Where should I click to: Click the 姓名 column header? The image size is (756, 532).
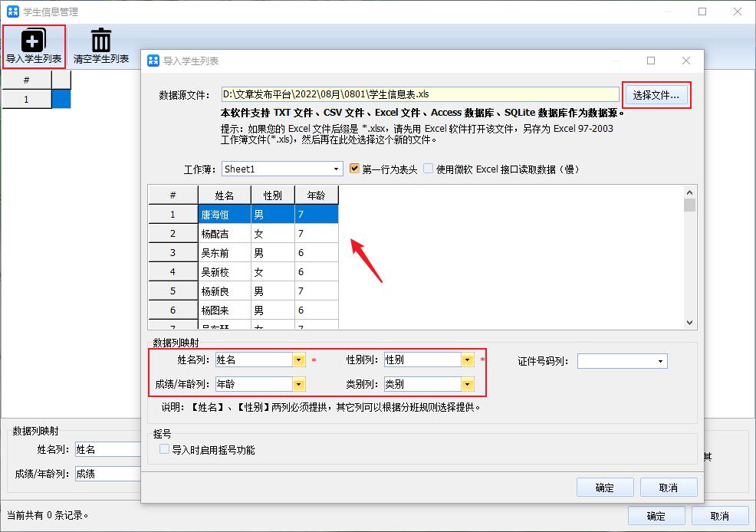224,195
